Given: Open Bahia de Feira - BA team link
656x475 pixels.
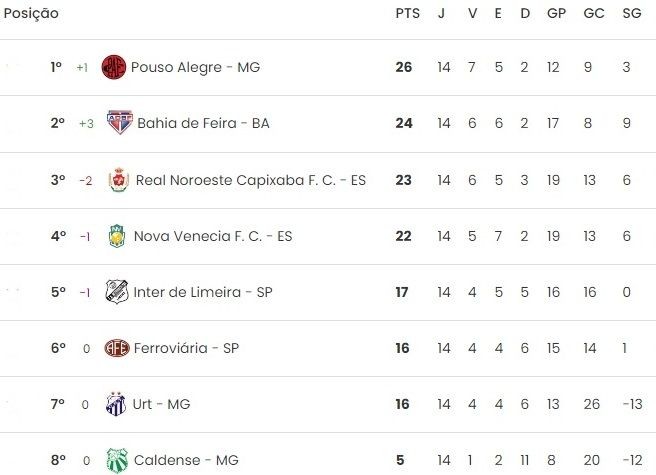Looking at the screenshot, I should 203,123.
